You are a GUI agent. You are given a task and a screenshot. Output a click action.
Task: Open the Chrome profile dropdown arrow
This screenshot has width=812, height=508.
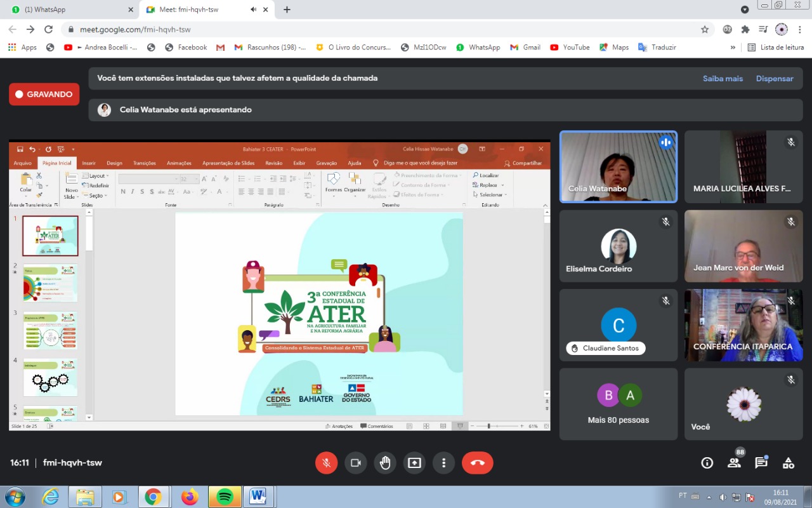coord(745,10)
